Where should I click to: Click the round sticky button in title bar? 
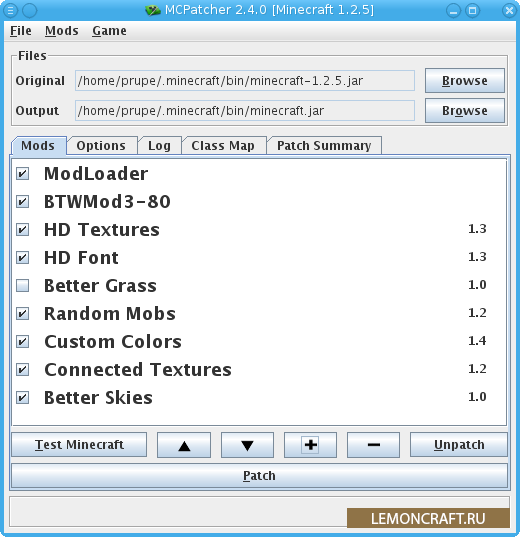coord(29,10)
